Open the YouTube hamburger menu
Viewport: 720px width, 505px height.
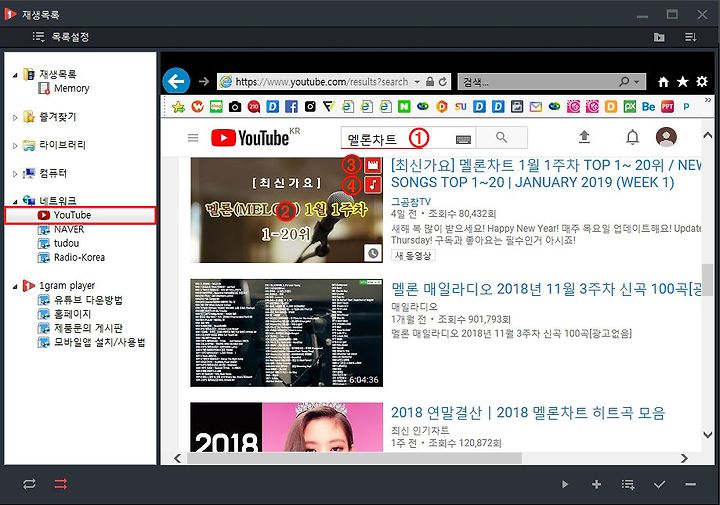[193, 138]
